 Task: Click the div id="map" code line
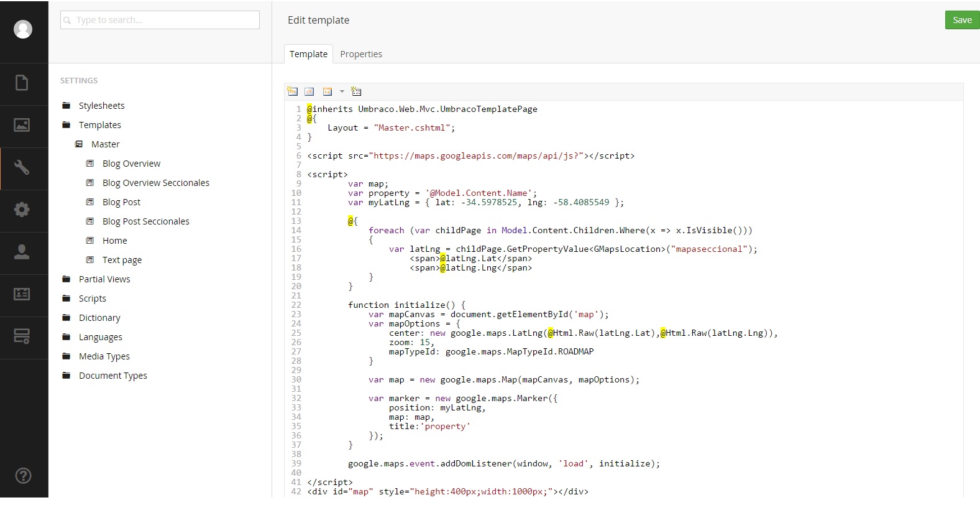(x=447, y=491)
